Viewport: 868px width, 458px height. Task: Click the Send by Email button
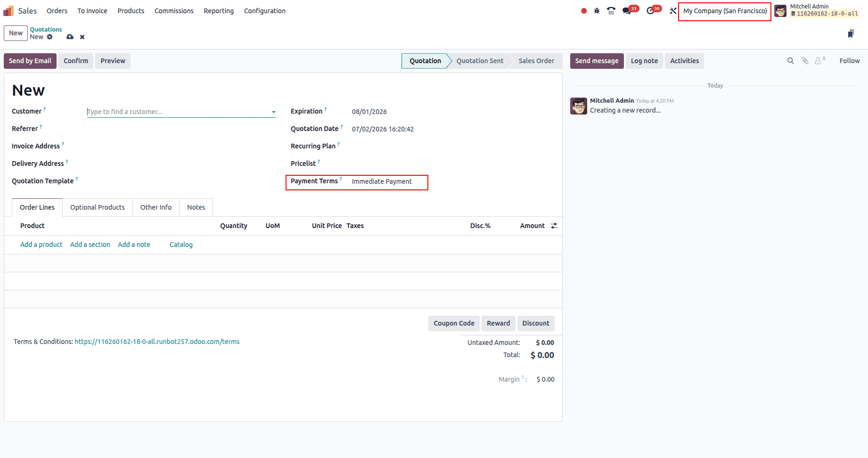coord(30,61)
